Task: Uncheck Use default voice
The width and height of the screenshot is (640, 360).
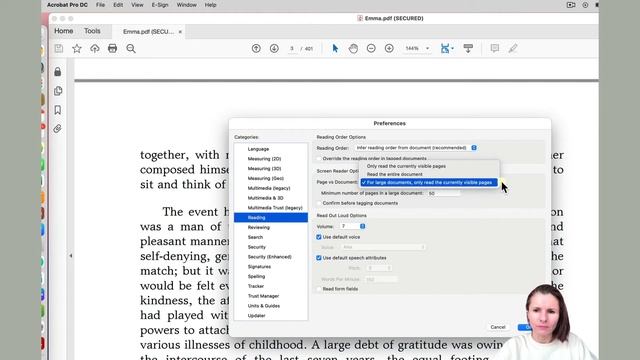Action: 319,237
